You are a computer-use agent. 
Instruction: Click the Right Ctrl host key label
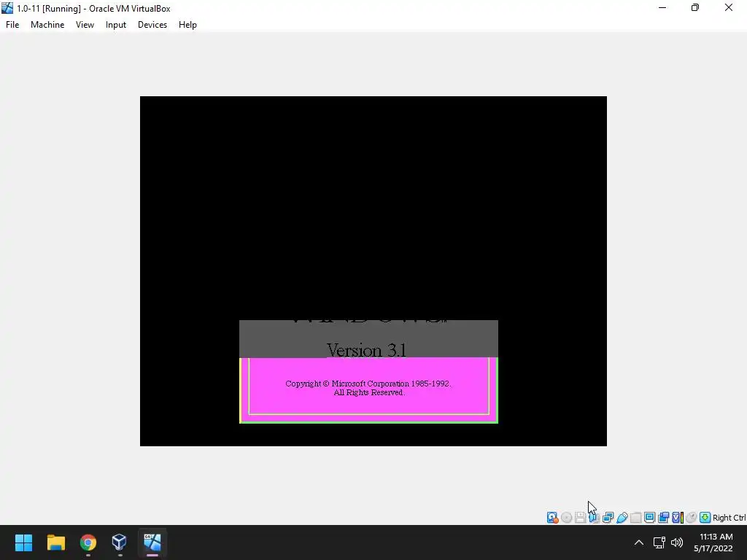729,518
